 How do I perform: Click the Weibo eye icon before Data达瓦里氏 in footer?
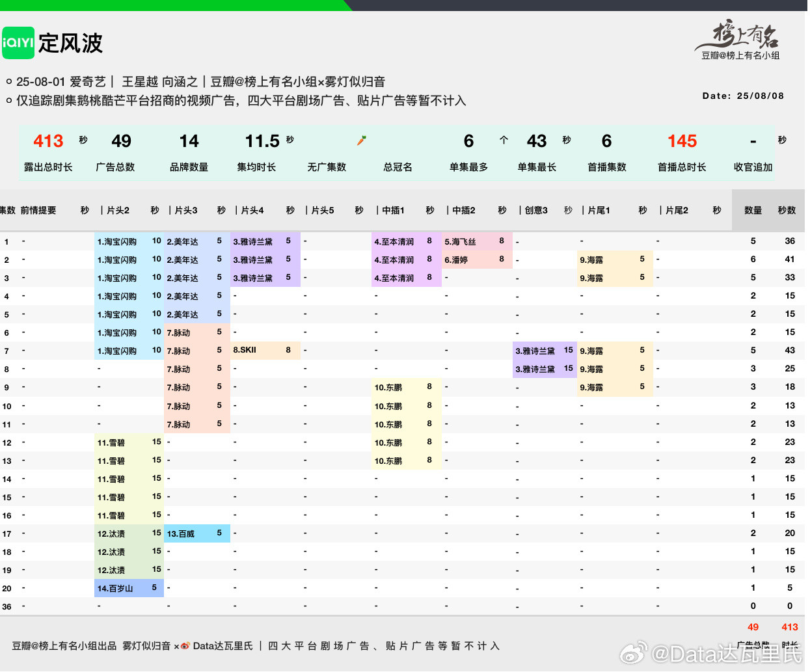tap(185, 646)
